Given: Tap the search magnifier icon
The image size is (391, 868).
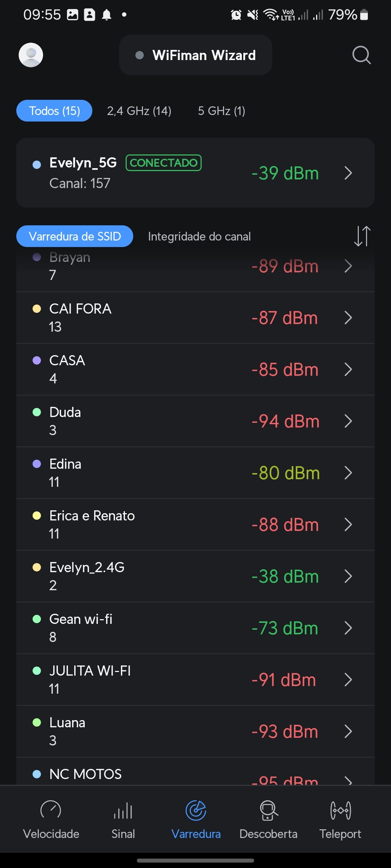Looking at the screenshot, I should point(361,55).
